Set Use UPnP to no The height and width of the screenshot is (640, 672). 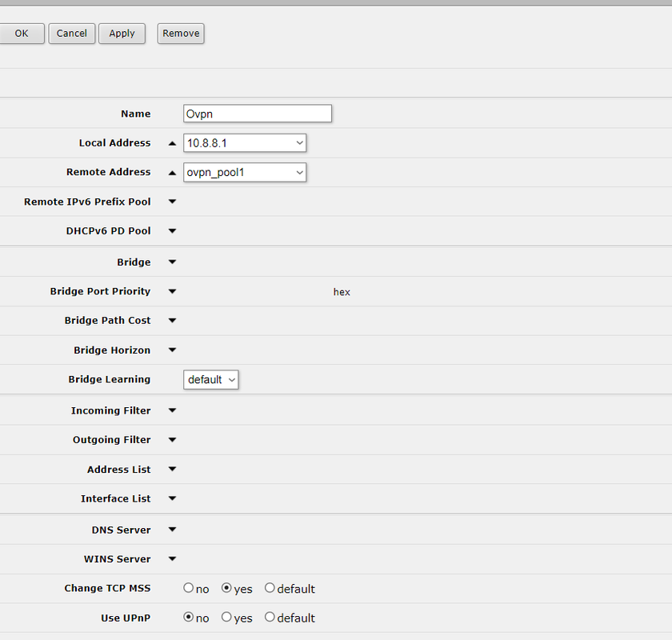pos(189,618)
